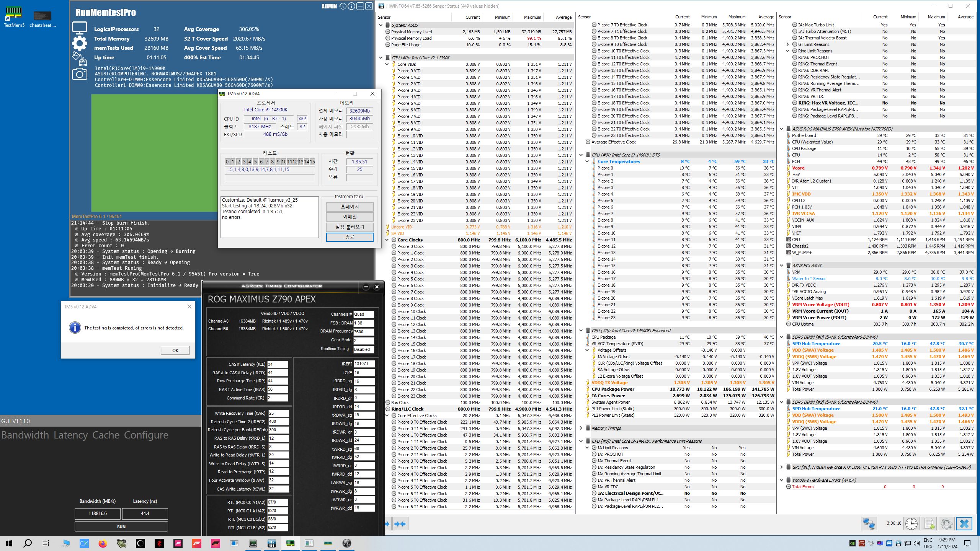The width and height of the screenshot is (980, 551).
Task: Collapse CPU [#0] Intel Core i9-14900K group
Action: coord(381,58)
